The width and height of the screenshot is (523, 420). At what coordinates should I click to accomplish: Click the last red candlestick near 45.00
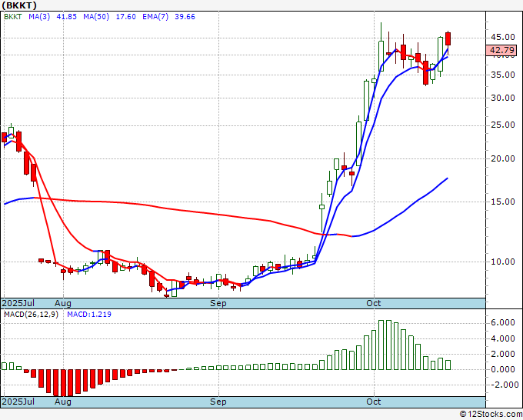coord(448,38)
